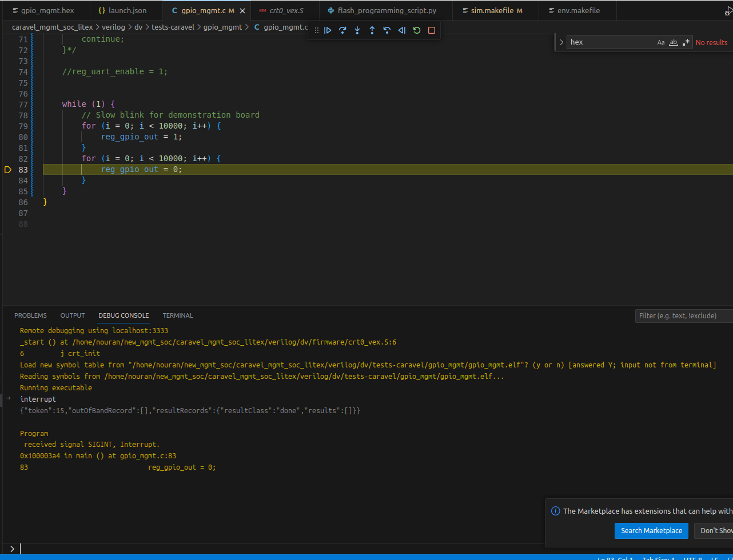Image resolution: width=733 pixels, height=560 pixels.
Task: Click the Reverse debug icon
Action: (402, 30)
